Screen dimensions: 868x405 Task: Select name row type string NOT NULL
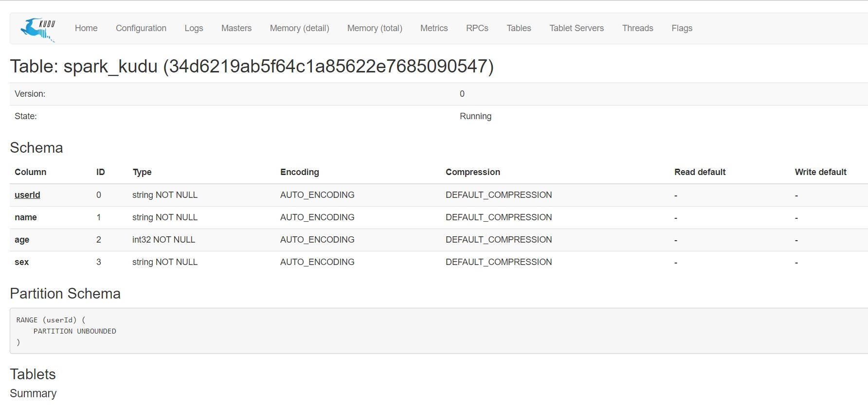[165, 217]
